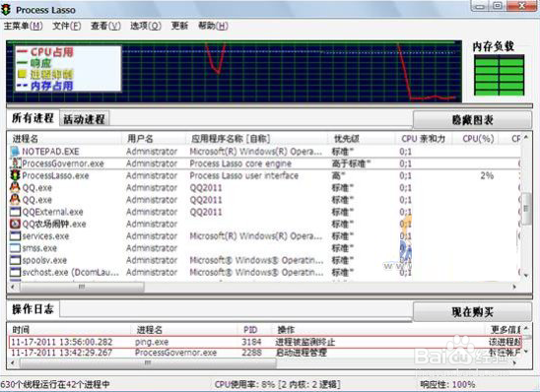Click the process list scroll right arrow

coord(514,287)
